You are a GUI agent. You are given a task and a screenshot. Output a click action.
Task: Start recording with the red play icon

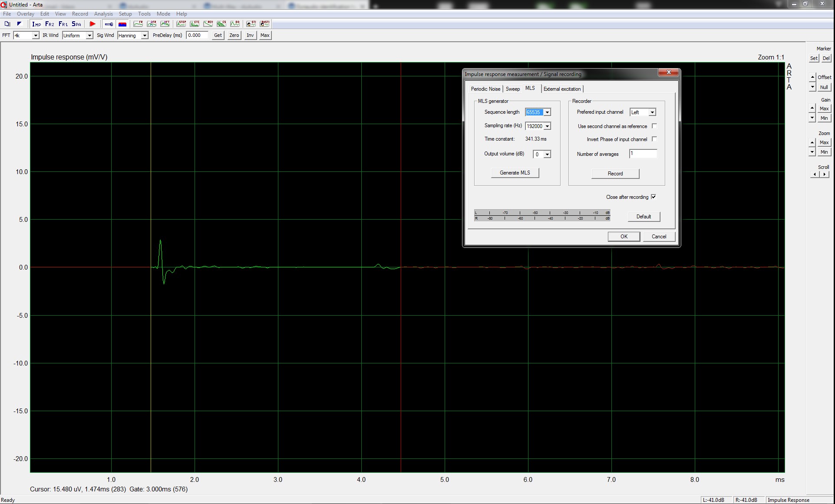click(92, 24)
